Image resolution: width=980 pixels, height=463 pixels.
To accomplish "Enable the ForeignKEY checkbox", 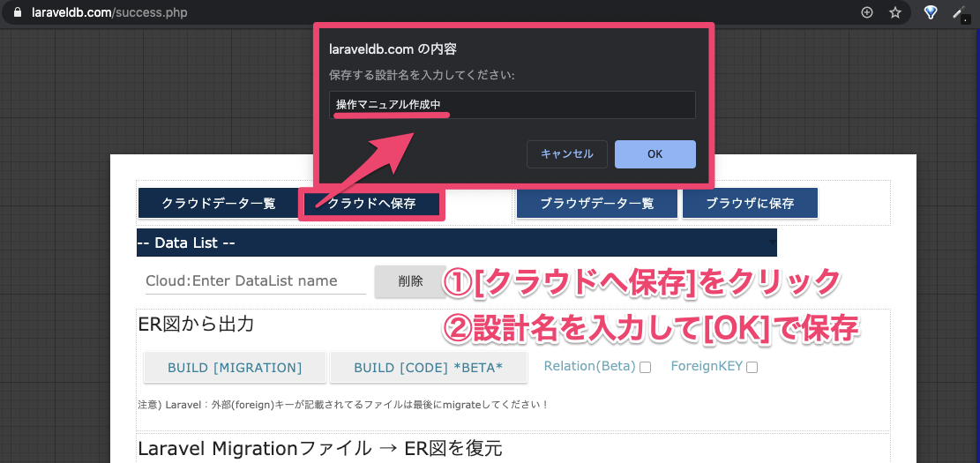I will (x=752, y=368).
